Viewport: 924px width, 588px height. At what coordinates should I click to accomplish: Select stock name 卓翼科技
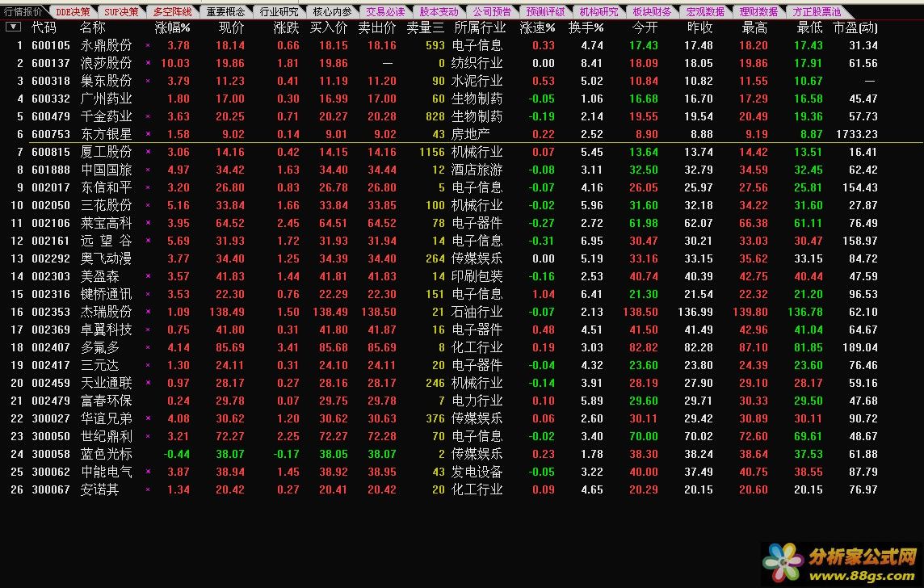(106, 330)
